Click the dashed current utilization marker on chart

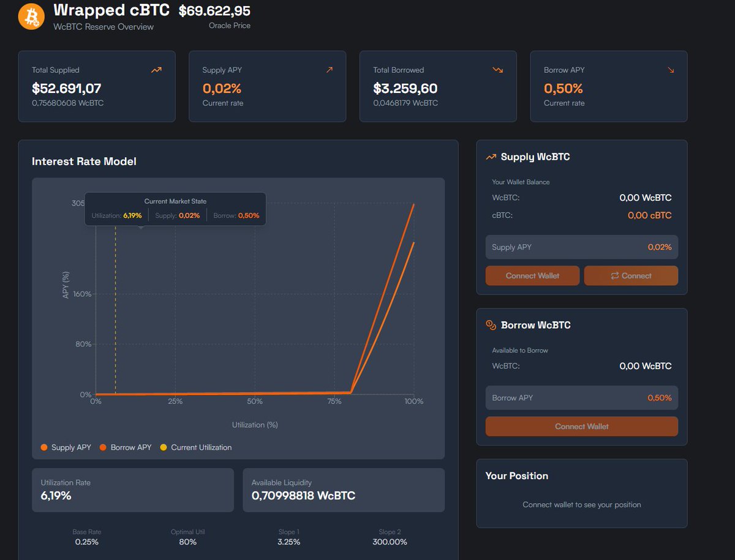click(x=115, y=306)
